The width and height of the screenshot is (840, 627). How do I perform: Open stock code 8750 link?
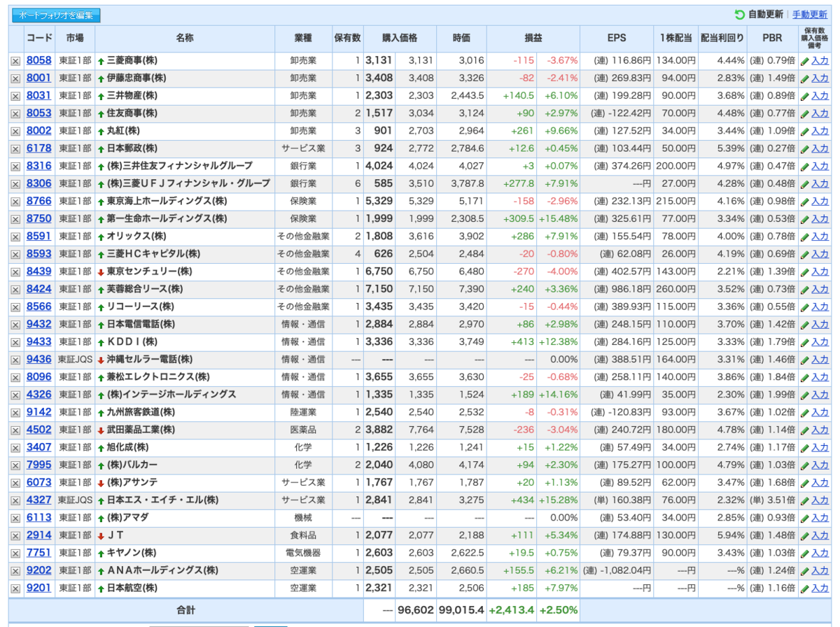[x=39, y=218]
